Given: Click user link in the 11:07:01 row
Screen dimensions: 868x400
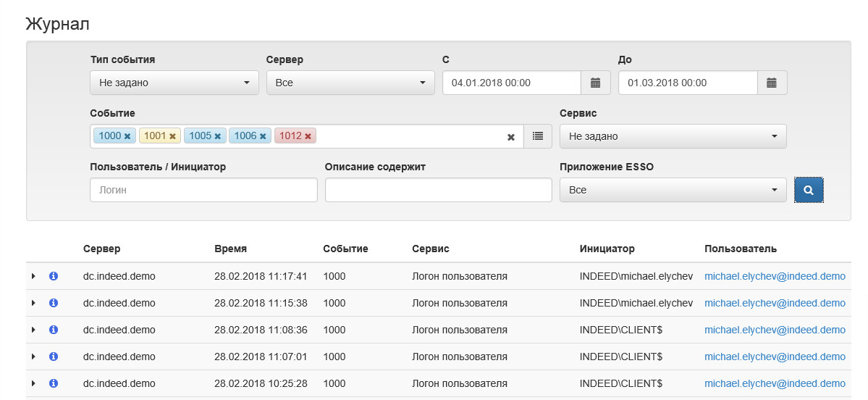Looking at the screenshot, I should pos(775,357).
